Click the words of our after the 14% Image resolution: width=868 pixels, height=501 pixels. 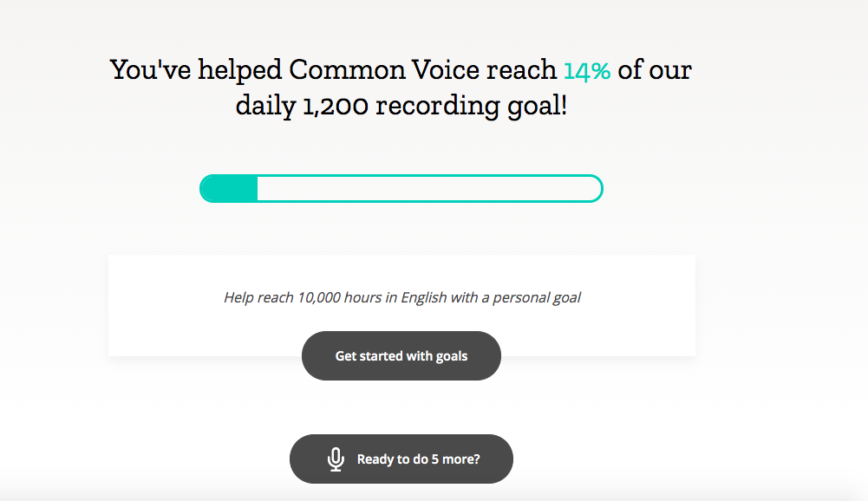pos(655,70)
